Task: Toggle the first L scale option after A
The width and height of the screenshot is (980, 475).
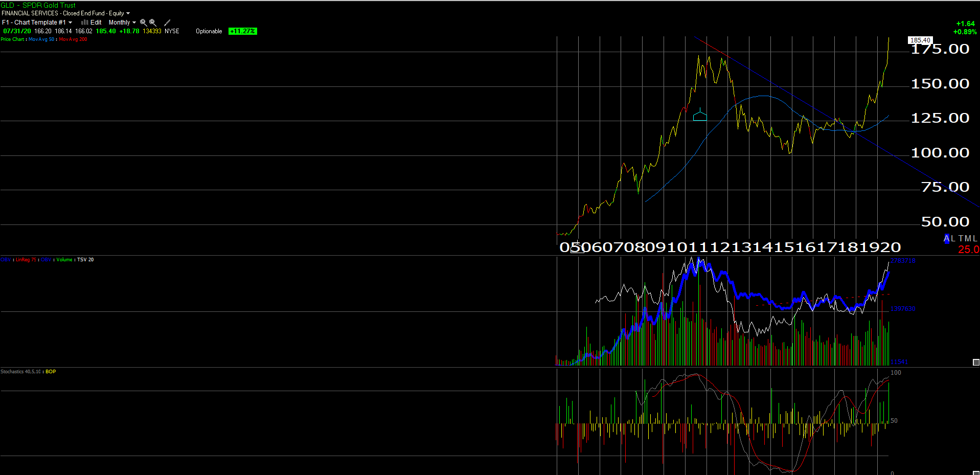Action: click(953, 239)
